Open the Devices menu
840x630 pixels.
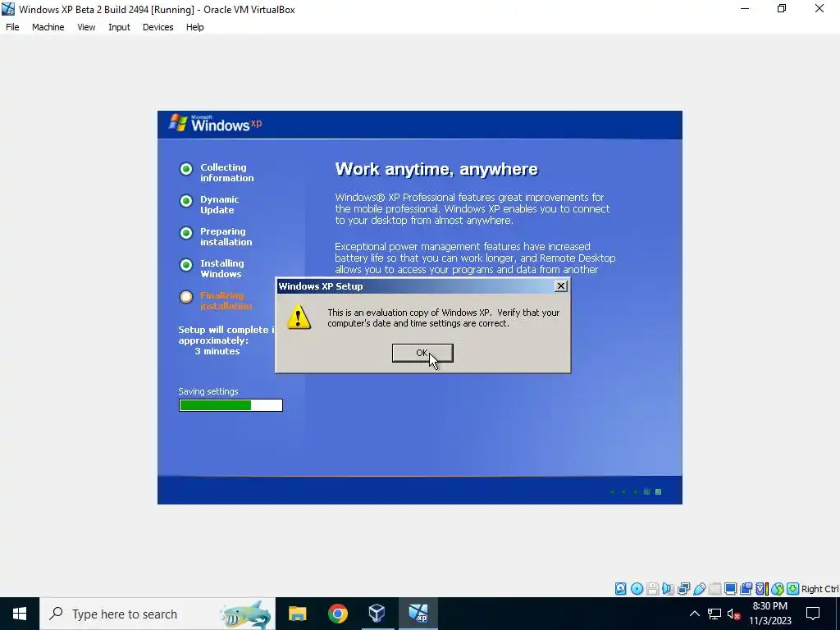pos(158,27)
